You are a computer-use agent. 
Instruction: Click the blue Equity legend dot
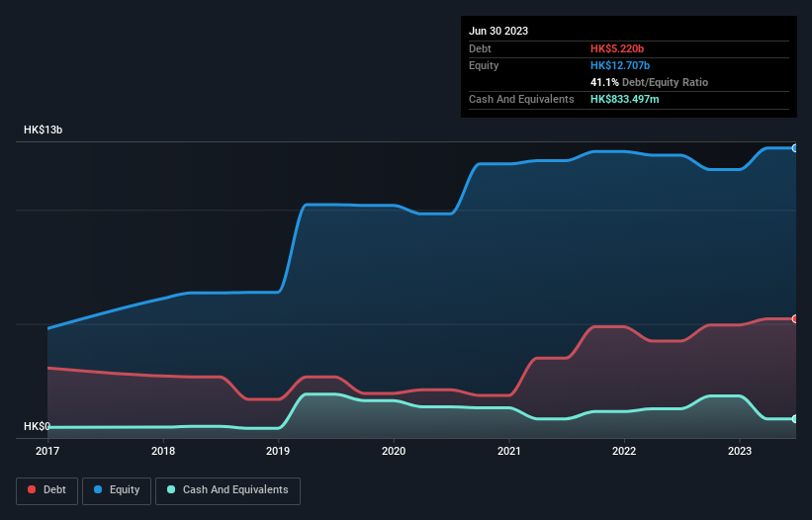tap(98, 489)
